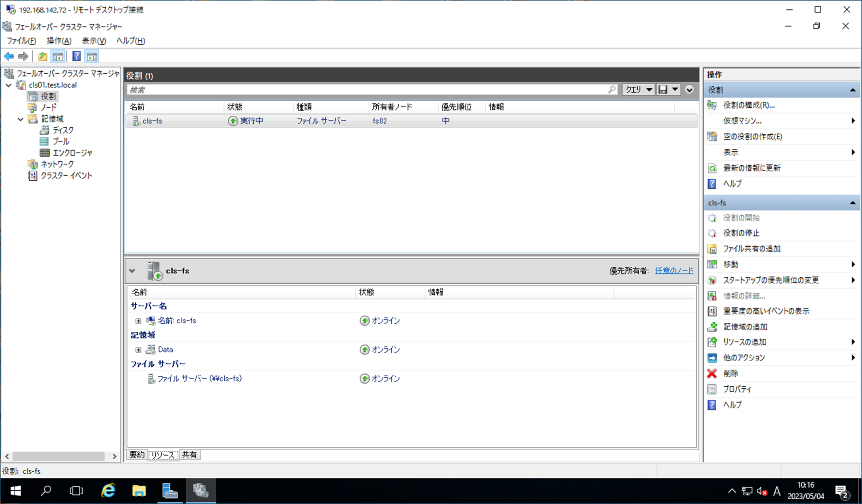Open プロパティ in actions pane
862x504 pixels.
pos(737,389)
